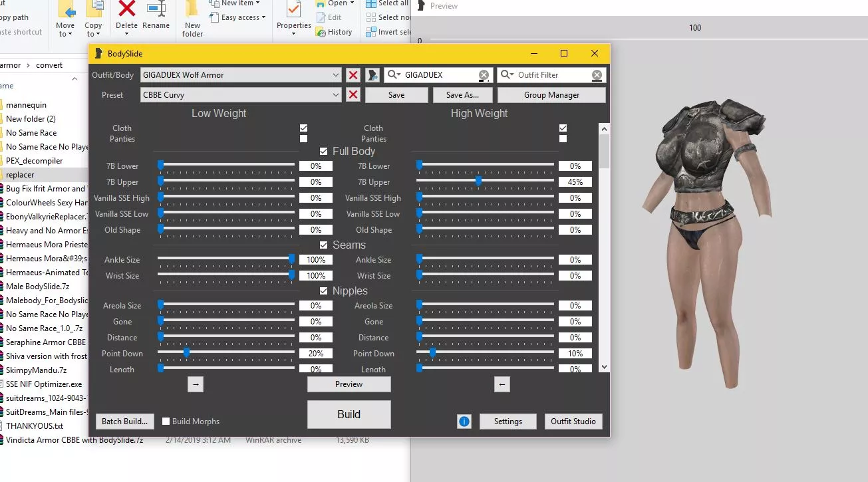Click 'convert' in the Explorer address path

coord(49,65)
